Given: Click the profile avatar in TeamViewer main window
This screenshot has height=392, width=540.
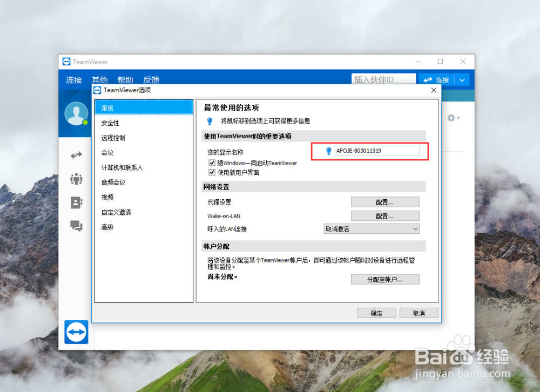Looking at the screenshot, I should pos(76,113).
